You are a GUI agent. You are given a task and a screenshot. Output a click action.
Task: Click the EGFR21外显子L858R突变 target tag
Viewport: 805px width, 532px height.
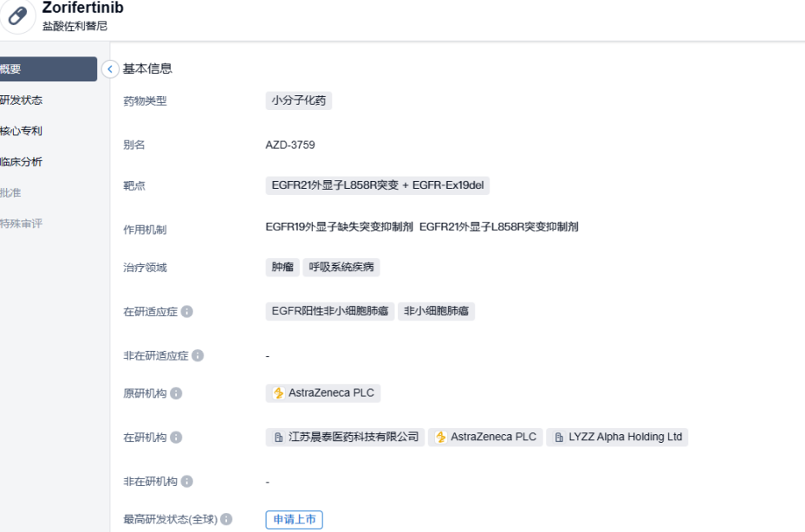point(333,185)
